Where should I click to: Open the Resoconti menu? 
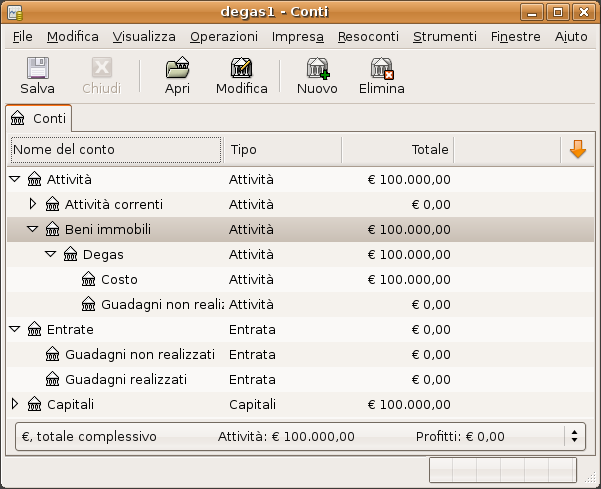tap(368, 36)
